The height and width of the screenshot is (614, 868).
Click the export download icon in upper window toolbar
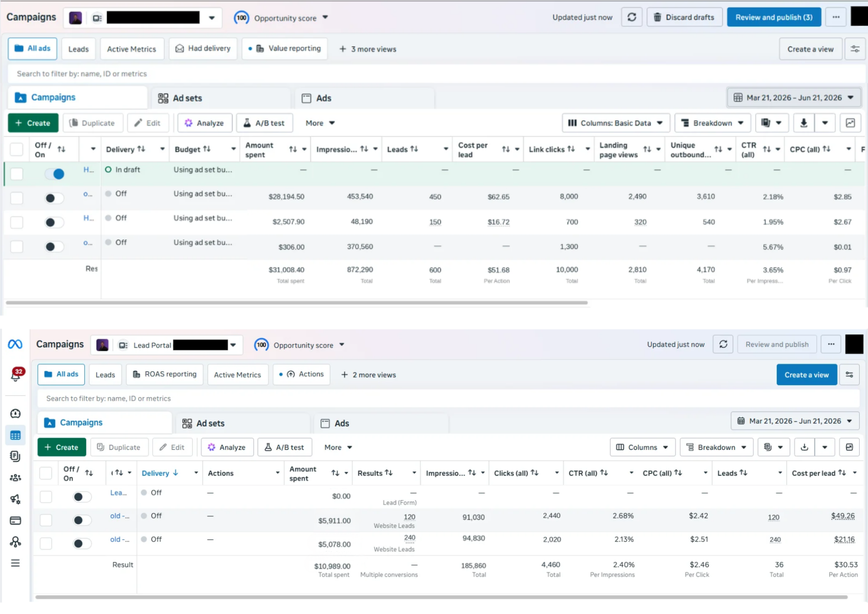tap(804, 123)
